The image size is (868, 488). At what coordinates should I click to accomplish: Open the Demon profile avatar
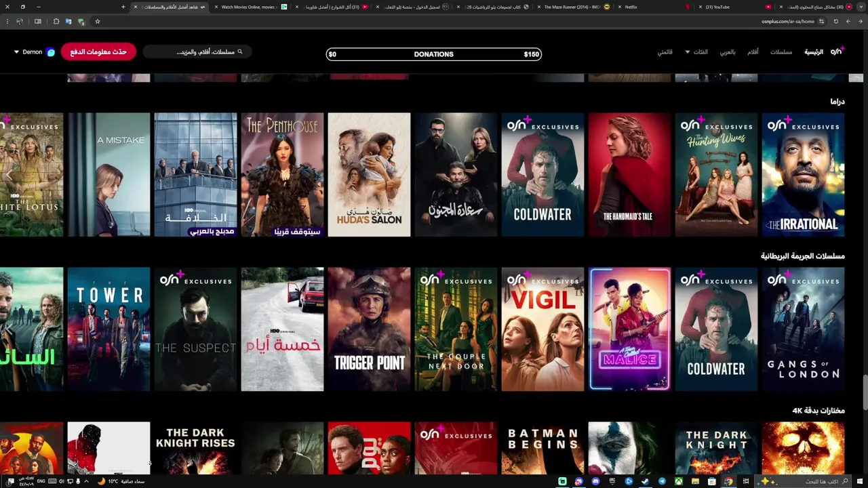50,52
